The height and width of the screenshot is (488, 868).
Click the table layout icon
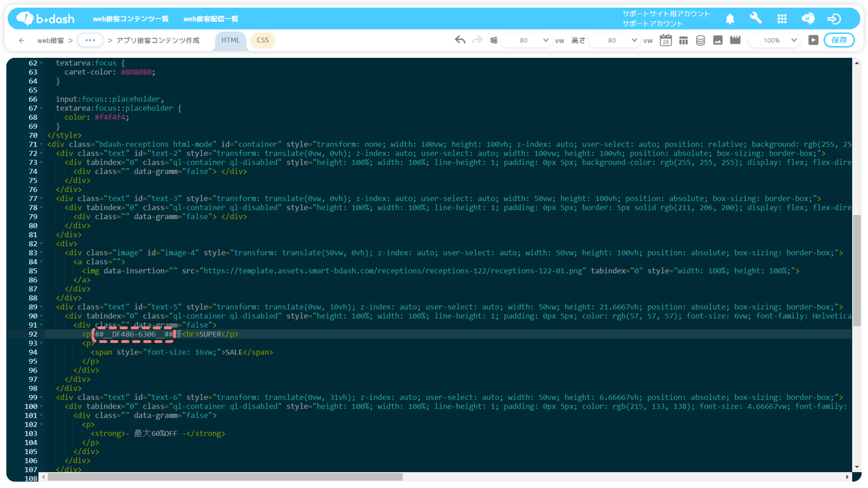683,40
